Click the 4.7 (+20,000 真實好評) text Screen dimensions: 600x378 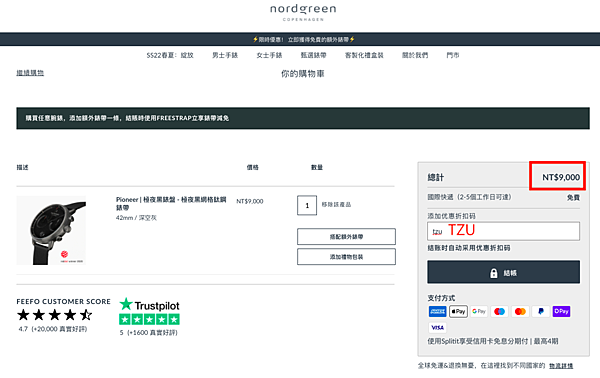(53, 329)
